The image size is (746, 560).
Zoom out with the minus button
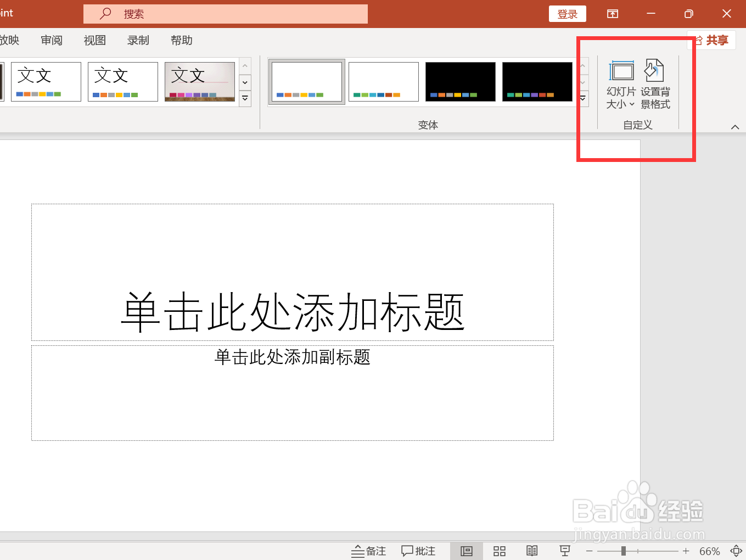click(x=590, y=551)
